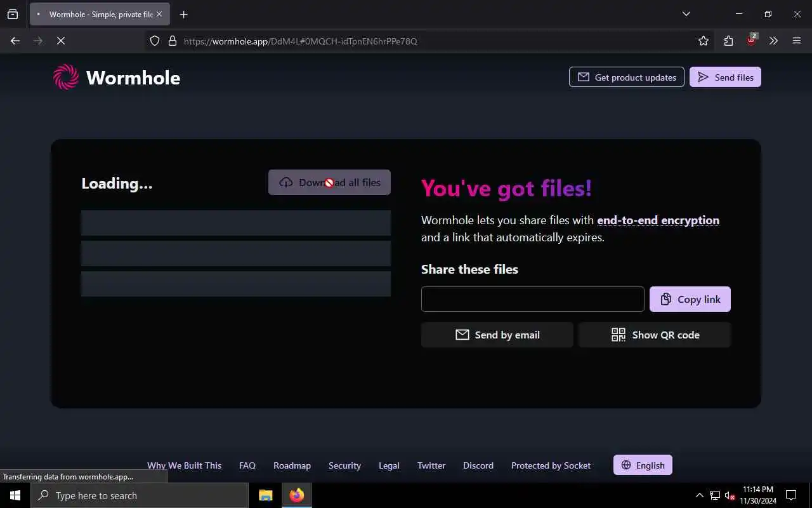Choose Send by email
Viewport: 812px width, 508px height.
coord(497,335)
